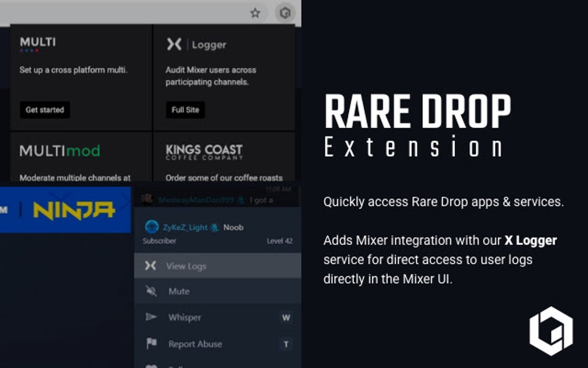This screenshot has height=368, width=588.
Task: Click the Report Abuse flag icon
Action: click(x=152, y=343)
